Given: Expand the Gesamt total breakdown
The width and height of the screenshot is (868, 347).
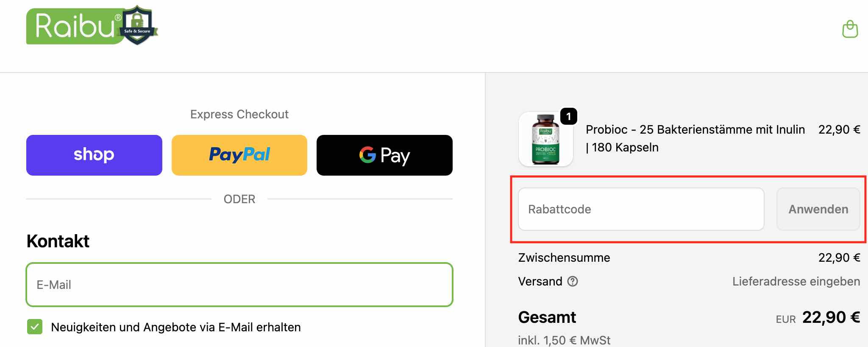Looking at the screenshot, I should click(547, 317).
